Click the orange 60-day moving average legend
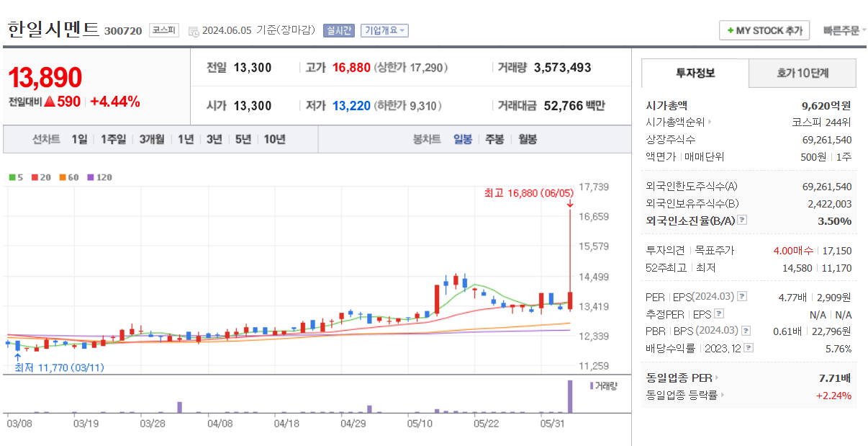The height and width of the screenshot is (446, 868). [69, 177]
